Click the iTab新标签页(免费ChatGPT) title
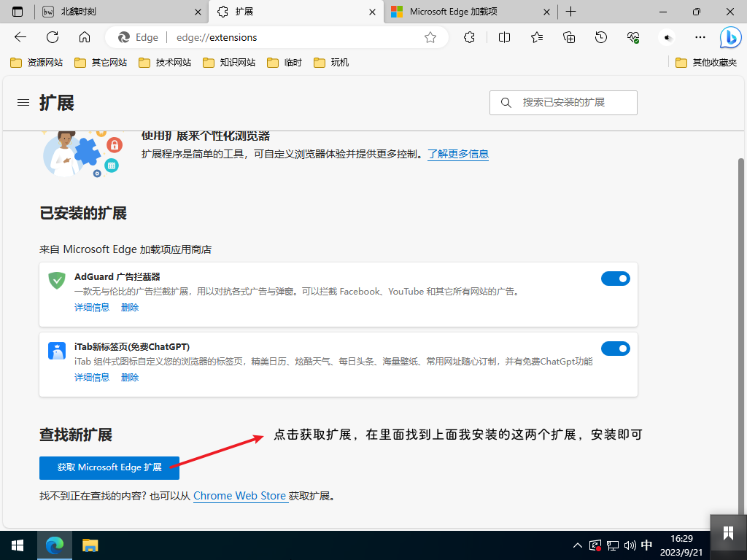This screenshot has width=747, height=560. click(132, 346)
